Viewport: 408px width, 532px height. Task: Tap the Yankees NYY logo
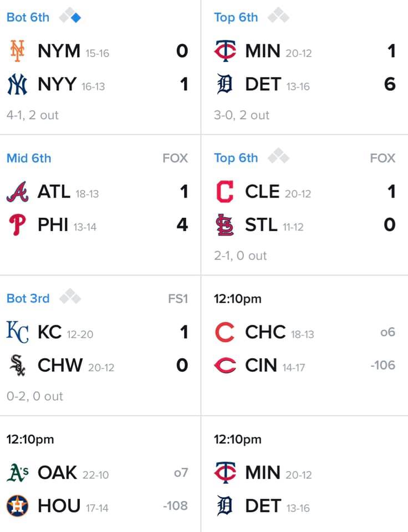[17, 84]
